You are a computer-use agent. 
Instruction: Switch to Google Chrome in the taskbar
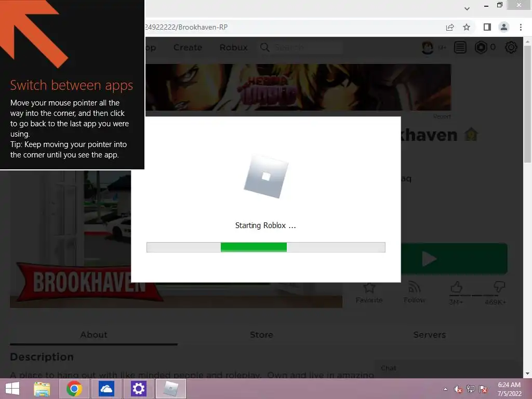[x=74, y=389]
